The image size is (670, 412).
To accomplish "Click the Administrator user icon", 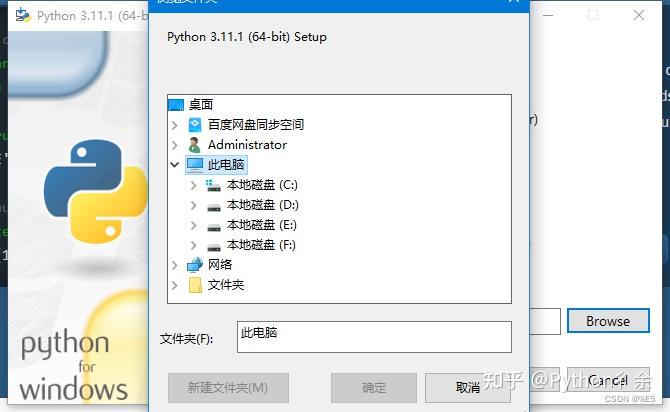I will 195,145.
